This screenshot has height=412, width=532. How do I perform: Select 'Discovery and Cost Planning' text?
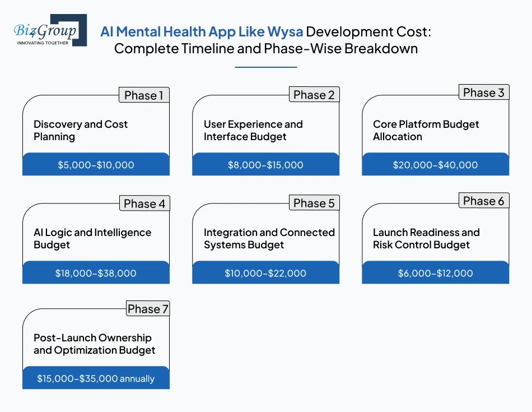81,131
